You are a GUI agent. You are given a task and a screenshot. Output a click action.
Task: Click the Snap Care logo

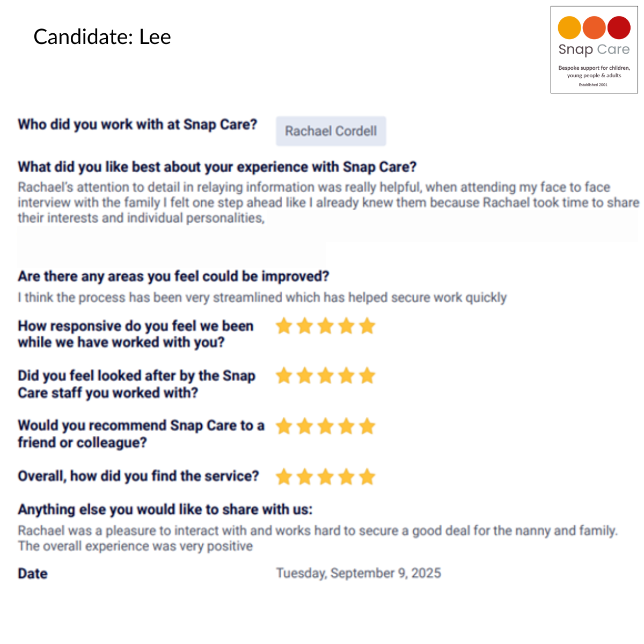(594, 49)
